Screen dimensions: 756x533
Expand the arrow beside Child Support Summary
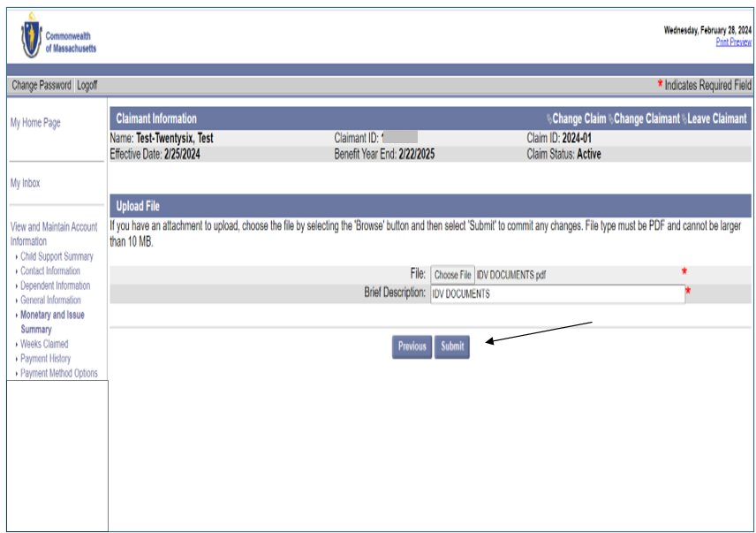(x=15, y=255)
